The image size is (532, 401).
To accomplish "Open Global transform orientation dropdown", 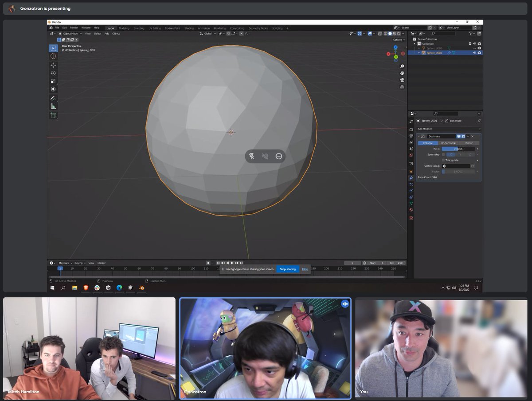I will tap(207, 34).
